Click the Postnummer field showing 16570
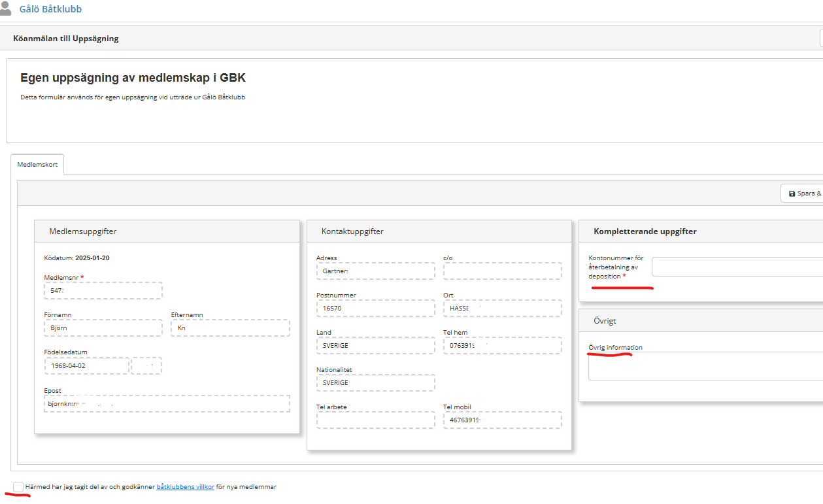Viewport: 823px width, 504px height. 375,309
